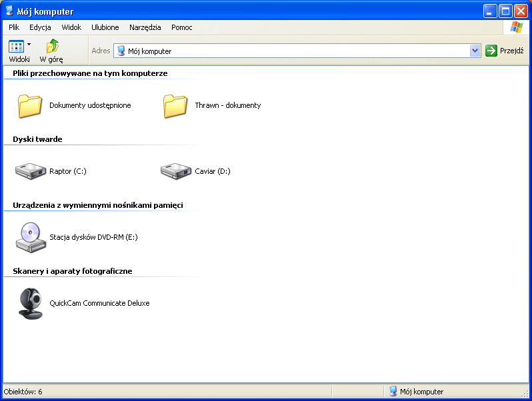Select the Raptor (C:) drive icon
Screen dimensions: 532x401
[31, 171]
